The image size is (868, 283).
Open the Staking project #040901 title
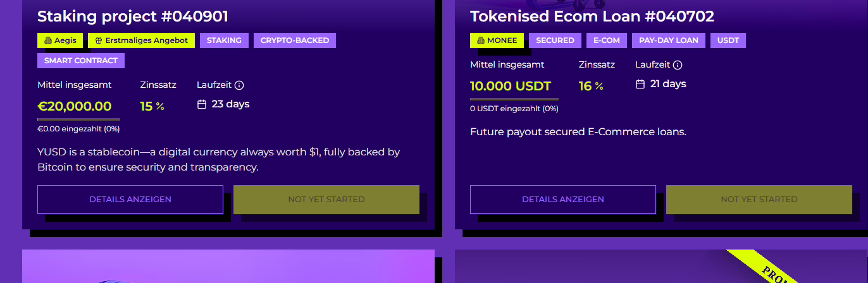[x=133, y=16]
